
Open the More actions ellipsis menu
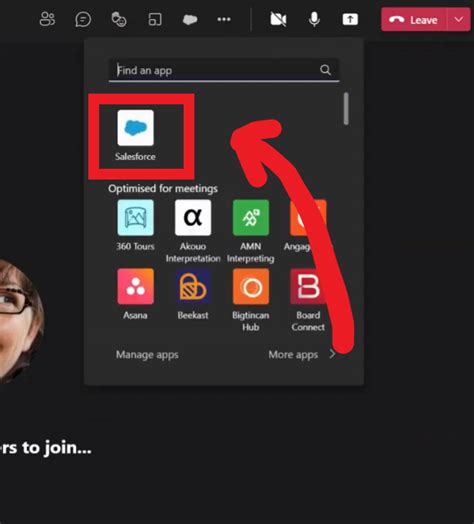(x=224, y=19)
